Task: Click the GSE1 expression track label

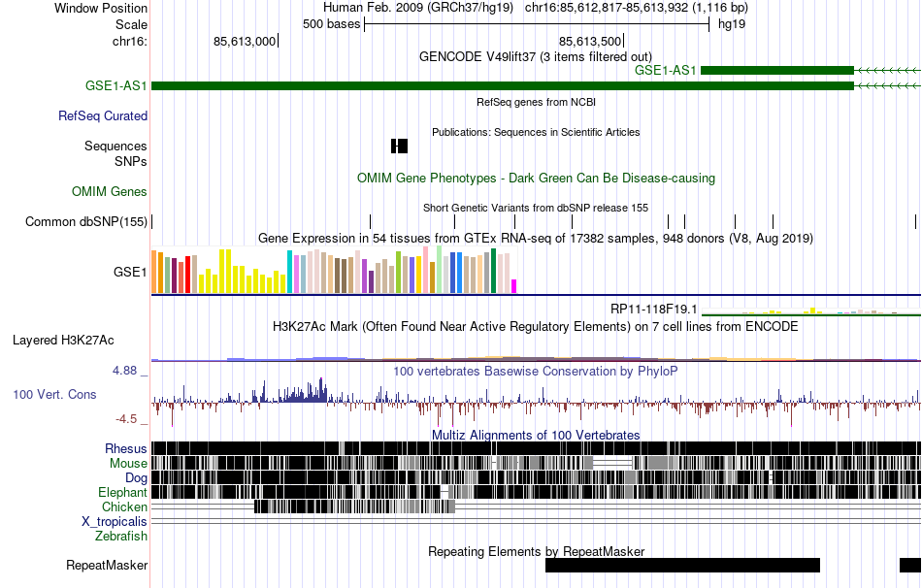Action: (x=131, y=272)
